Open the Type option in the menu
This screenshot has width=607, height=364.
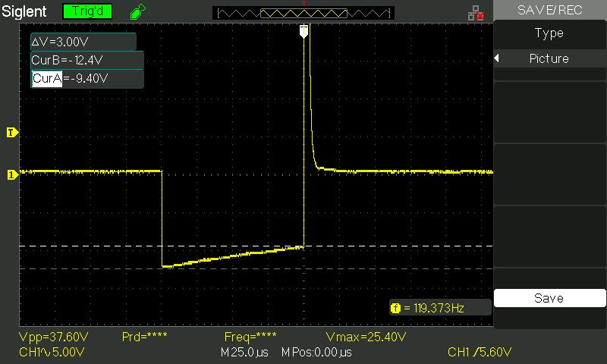(549, 33)
